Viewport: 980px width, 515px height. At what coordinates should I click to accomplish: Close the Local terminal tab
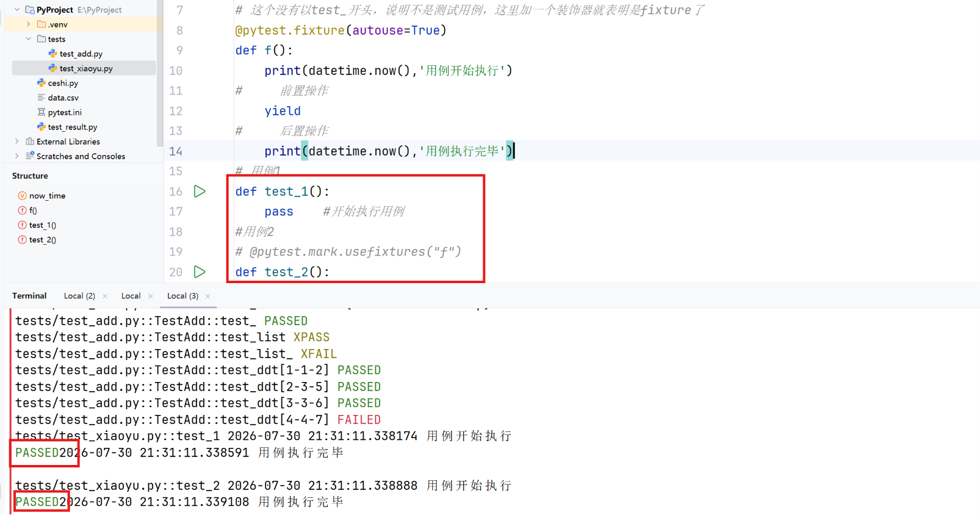[x=150, y=296]
